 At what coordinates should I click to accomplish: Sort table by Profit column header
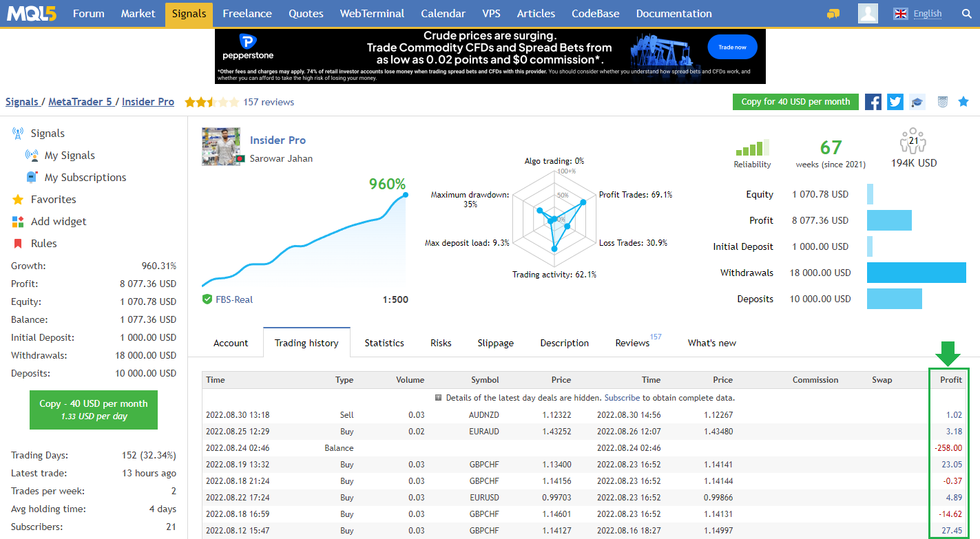click(x=951, y=380)
